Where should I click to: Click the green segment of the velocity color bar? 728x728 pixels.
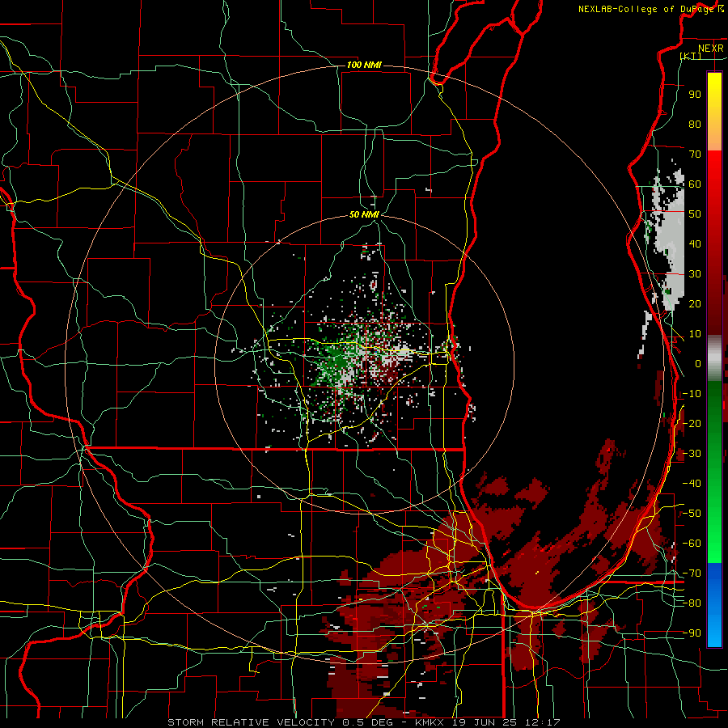(714, 472)
